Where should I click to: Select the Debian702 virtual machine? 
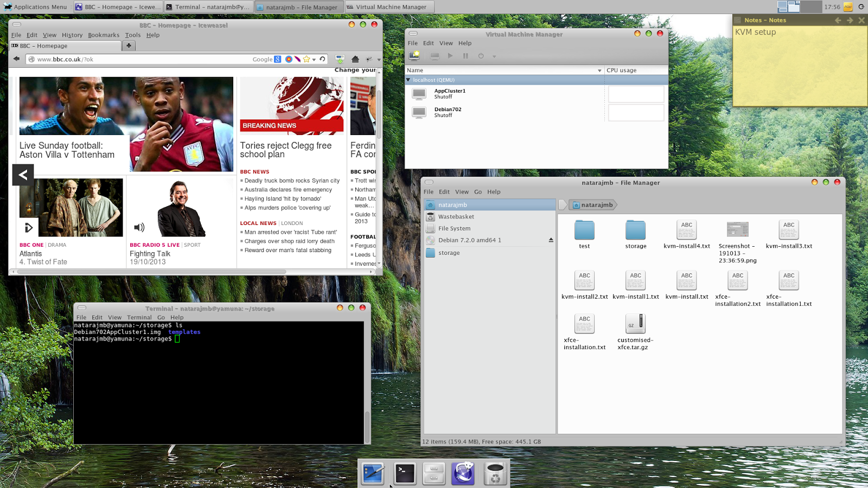click(505, 112)
